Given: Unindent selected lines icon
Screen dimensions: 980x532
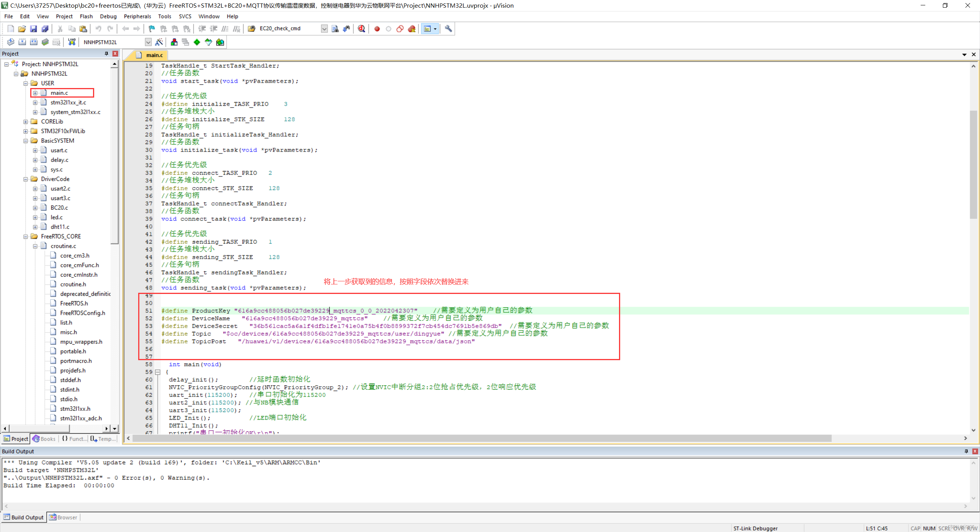Looking at the screenshot, I should coord(214,29).
